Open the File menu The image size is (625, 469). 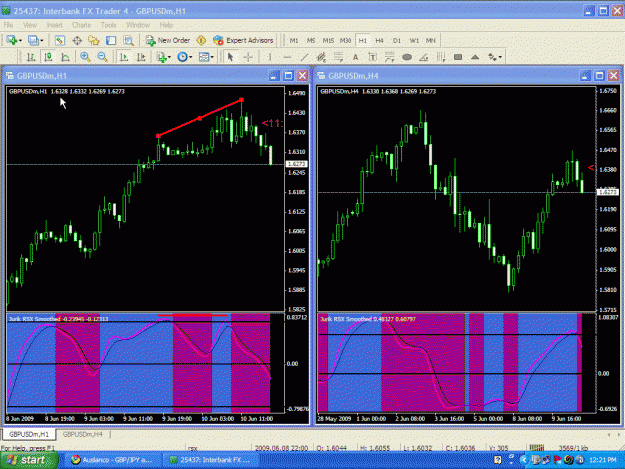(8, 25)
